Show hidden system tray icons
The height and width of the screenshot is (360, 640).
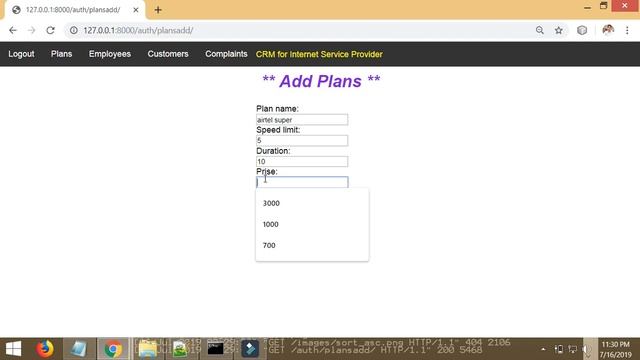[x=543, y=349]
